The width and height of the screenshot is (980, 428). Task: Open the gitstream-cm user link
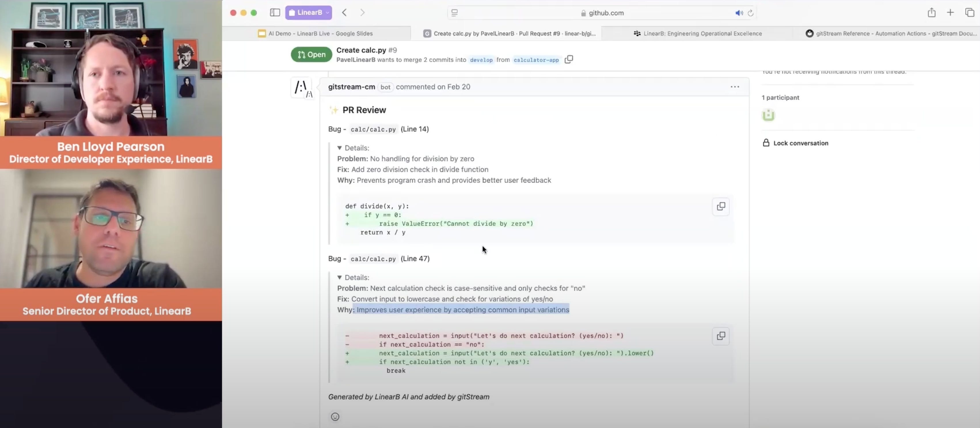(x=352, y=87)
